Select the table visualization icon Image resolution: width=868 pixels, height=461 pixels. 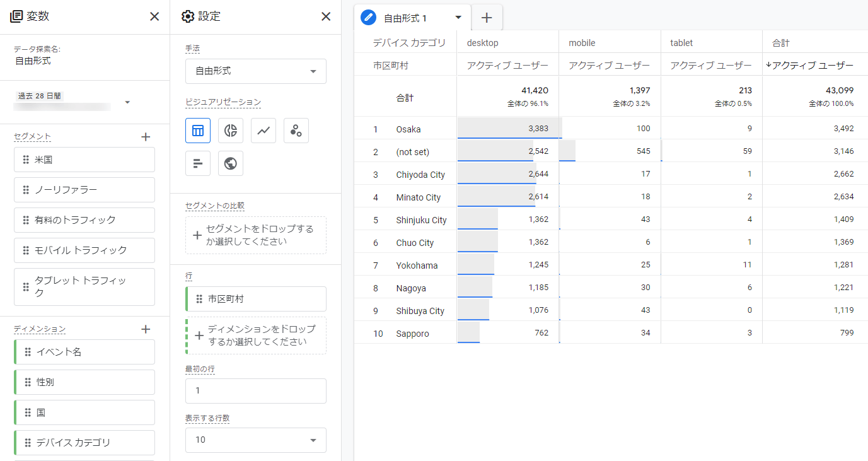pos(198,131)
